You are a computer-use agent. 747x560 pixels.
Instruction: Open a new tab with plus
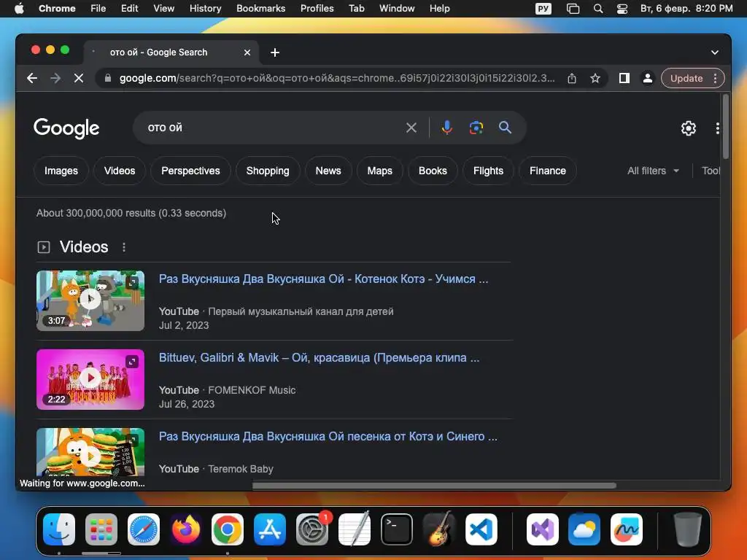pos(275,52)
